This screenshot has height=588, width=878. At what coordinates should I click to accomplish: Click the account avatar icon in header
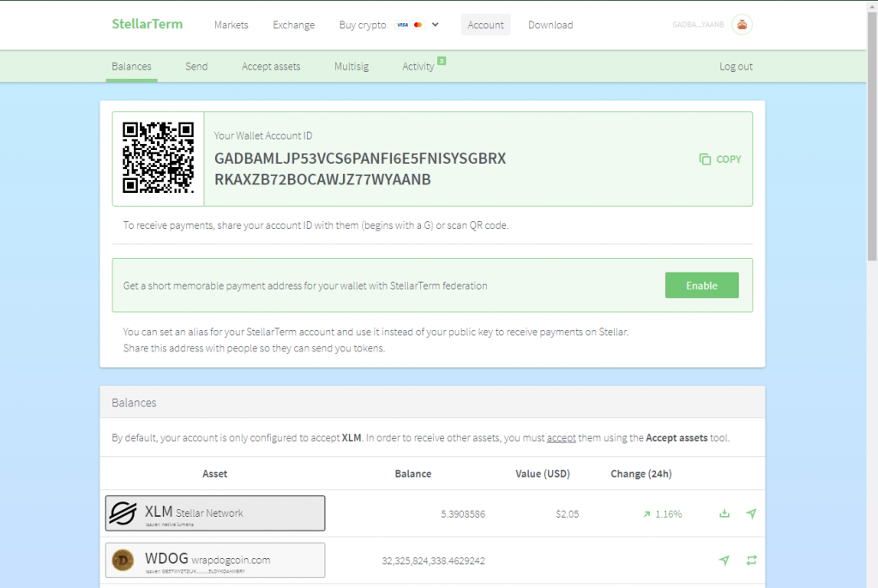click(x=742, y=25)
